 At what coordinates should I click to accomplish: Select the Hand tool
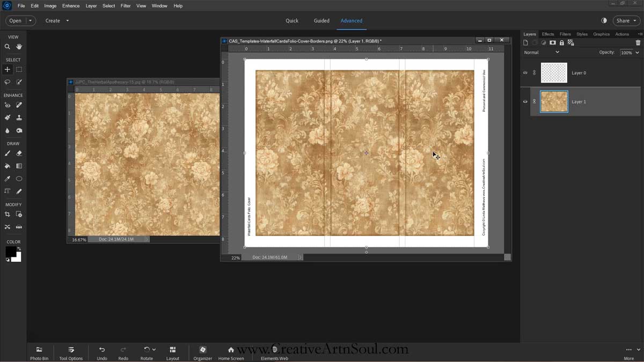[x=19, y=47]
